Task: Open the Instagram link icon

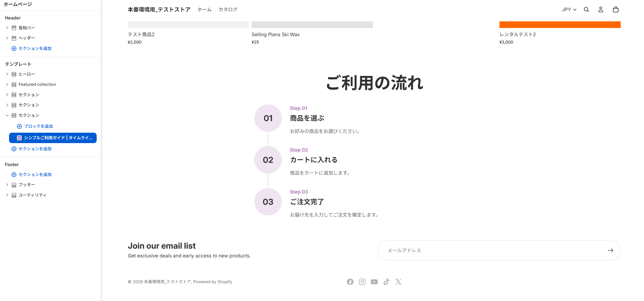Action: tap(362, 282)
